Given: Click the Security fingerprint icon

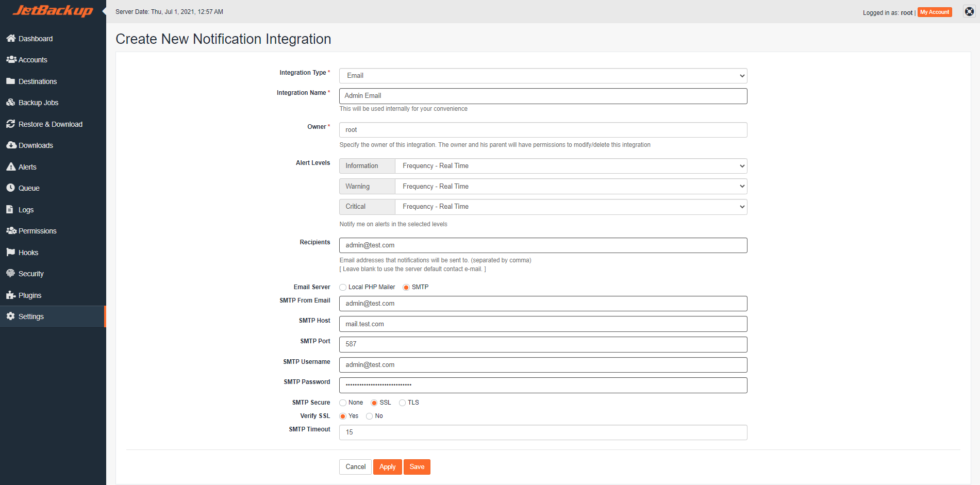Looking at the screenshot, I should tap(11, 274).
